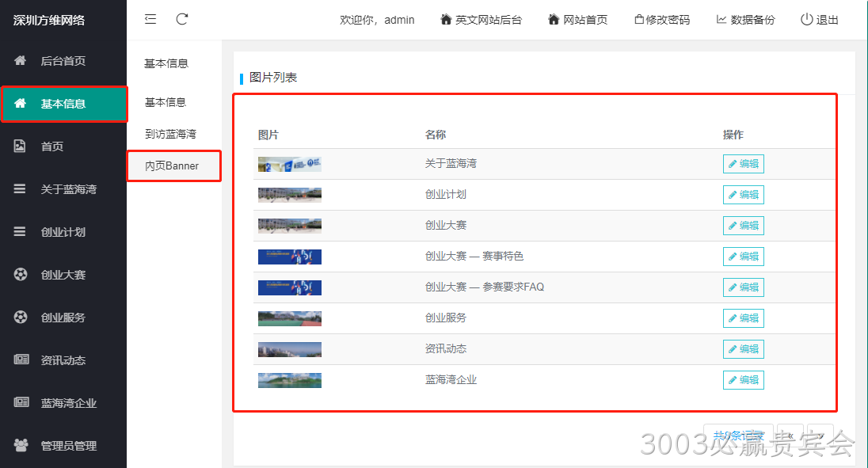Image resolution: width=868 pixels, height=468 pixels.
Task: Click the 关于蓝海湾 banner thumbnail
Action: coord(290,164)
